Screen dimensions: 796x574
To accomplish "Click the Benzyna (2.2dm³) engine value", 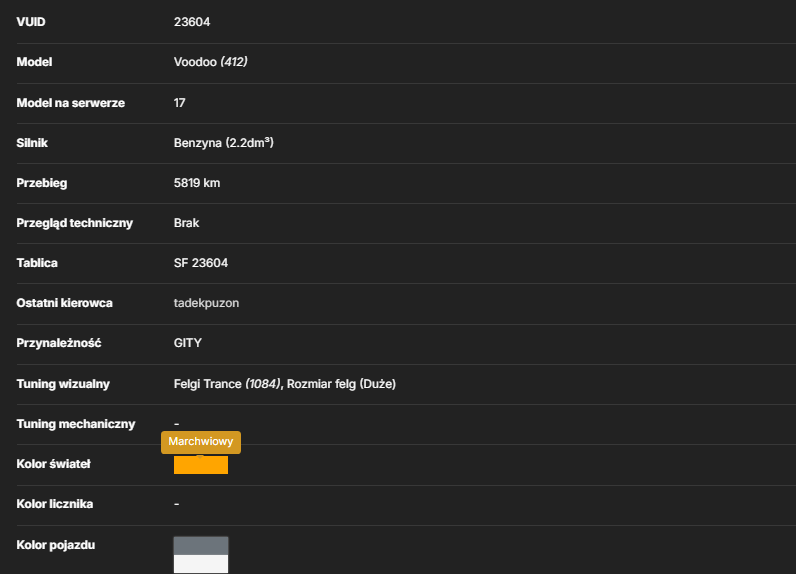I will pyautogui.click(x=223, y=143).
